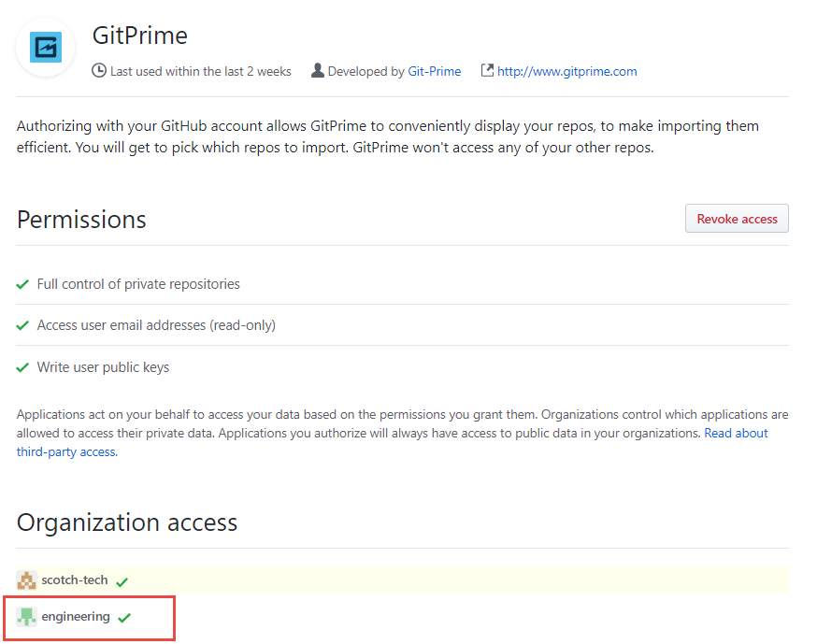The width and height of the screenshot is (817, 644).
Task: Revoke access for GitPrime
Action: (737, 219)
